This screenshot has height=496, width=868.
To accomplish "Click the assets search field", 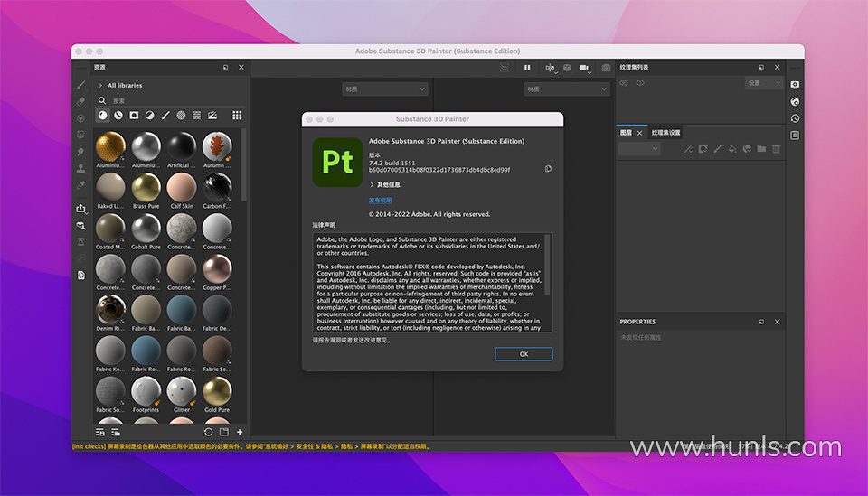I will coord(177,100).
